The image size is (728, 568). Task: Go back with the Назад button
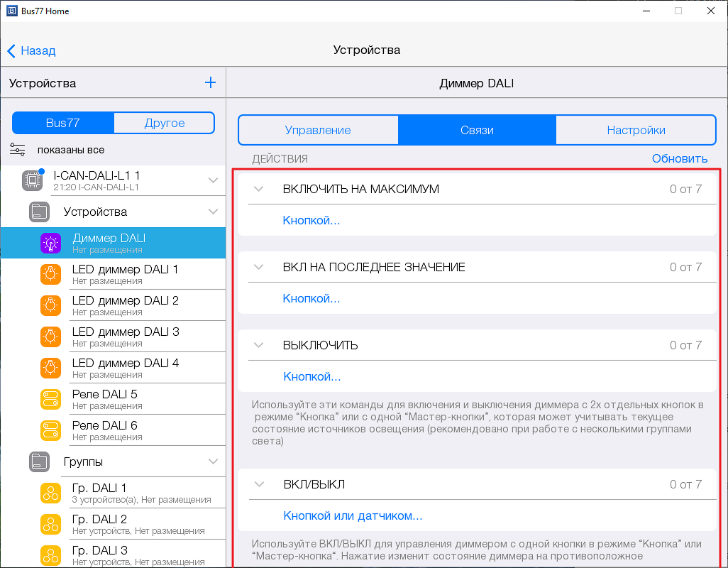pyautogui.click(x=31, y=50)
